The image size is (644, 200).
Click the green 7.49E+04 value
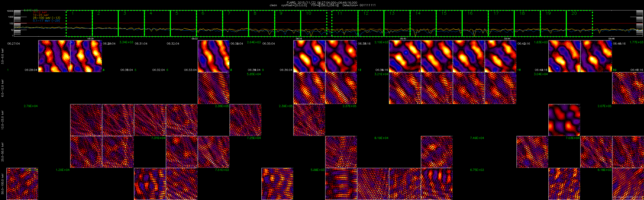pos(477,138)
